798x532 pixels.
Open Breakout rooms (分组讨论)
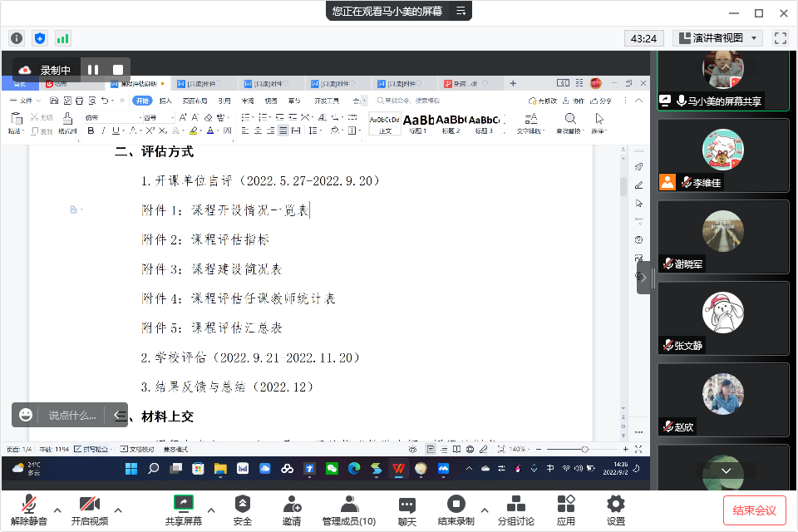pos(516,509)
